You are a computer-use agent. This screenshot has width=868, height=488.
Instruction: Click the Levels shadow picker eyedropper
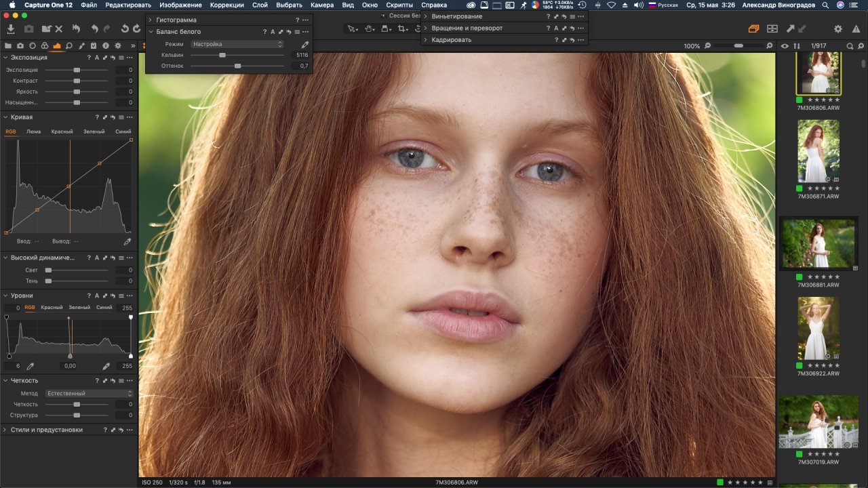pos(30,365)
